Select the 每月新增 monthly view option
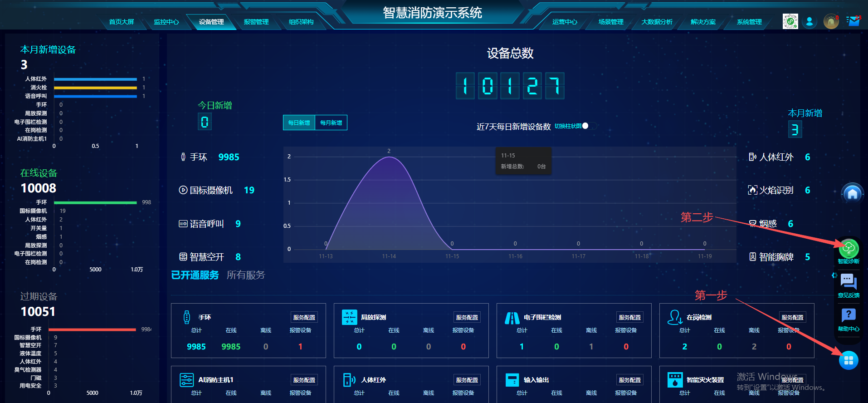The width and height of the screenshot is (868, 403). tap(331, 123)
